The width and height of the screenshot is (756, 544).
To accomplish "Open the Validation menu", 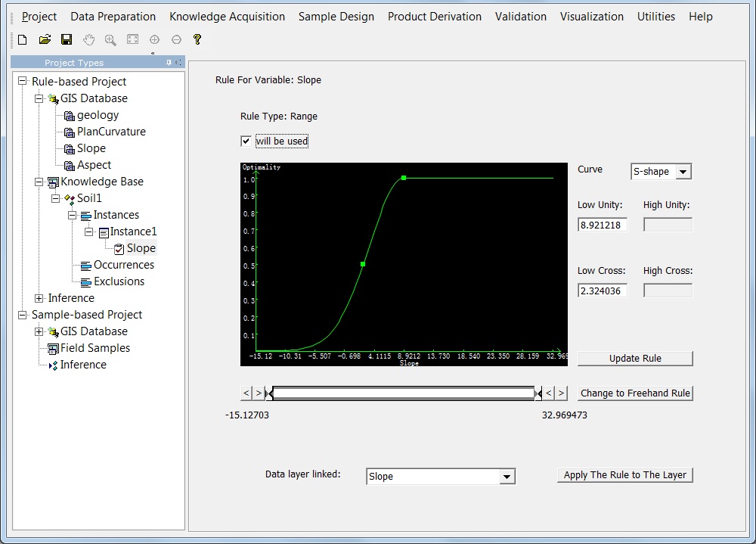I will pos(521,17).
